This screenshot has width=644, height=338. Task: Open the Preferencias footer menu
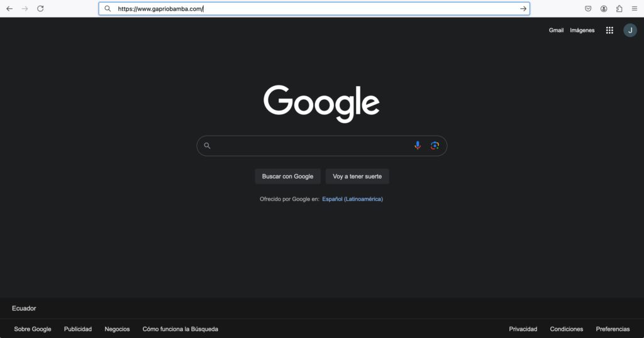[613, 329]
